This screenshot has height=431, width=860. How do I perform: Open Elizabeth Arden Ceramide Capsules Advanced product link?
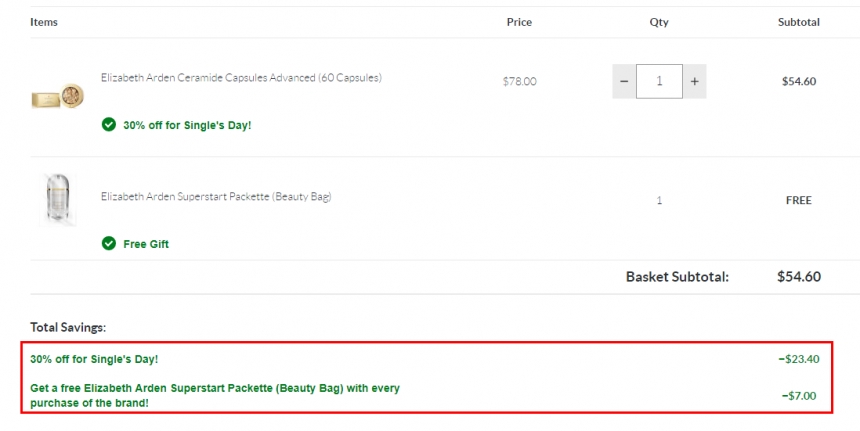point(241,77)
